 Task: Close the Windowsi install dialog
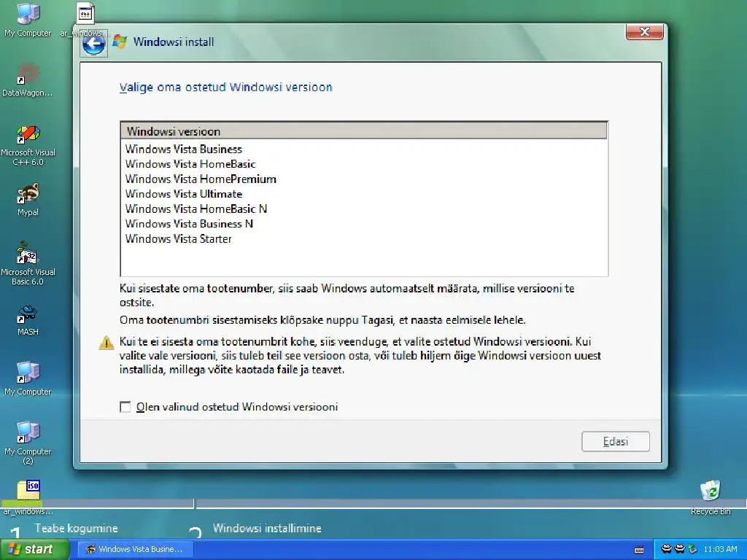[644, 32]
